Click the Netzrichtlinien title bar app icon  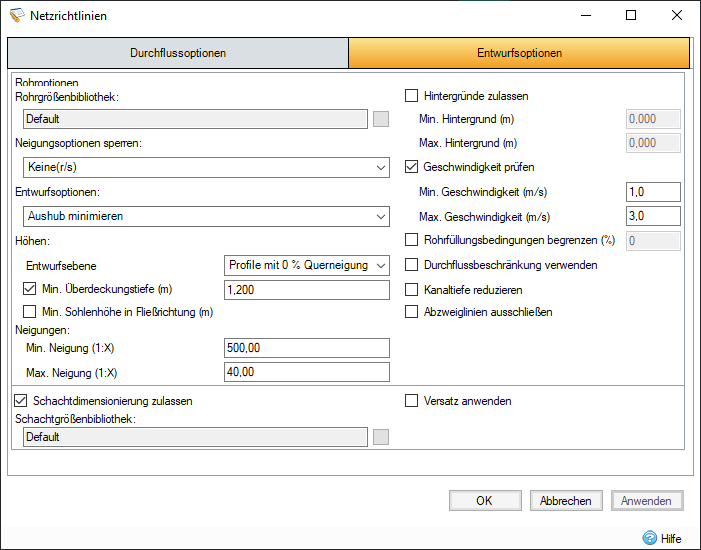pos(15,15)
